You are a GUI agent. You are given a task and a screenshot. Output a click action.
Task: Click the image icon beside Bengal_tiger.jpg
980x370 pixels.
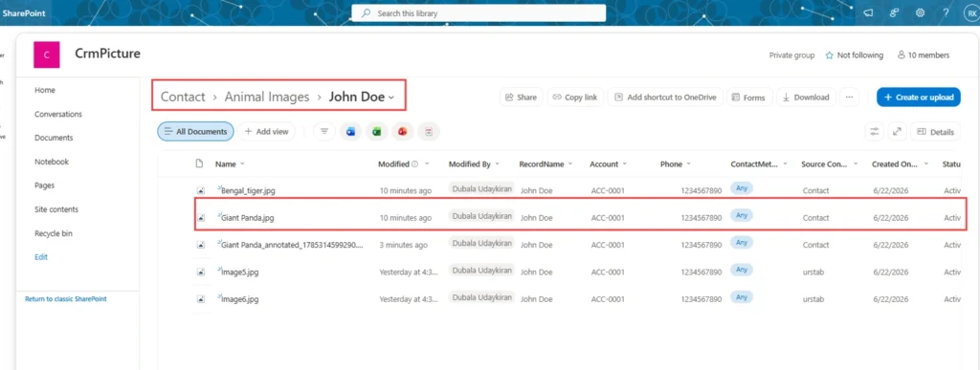click(201, 190)
